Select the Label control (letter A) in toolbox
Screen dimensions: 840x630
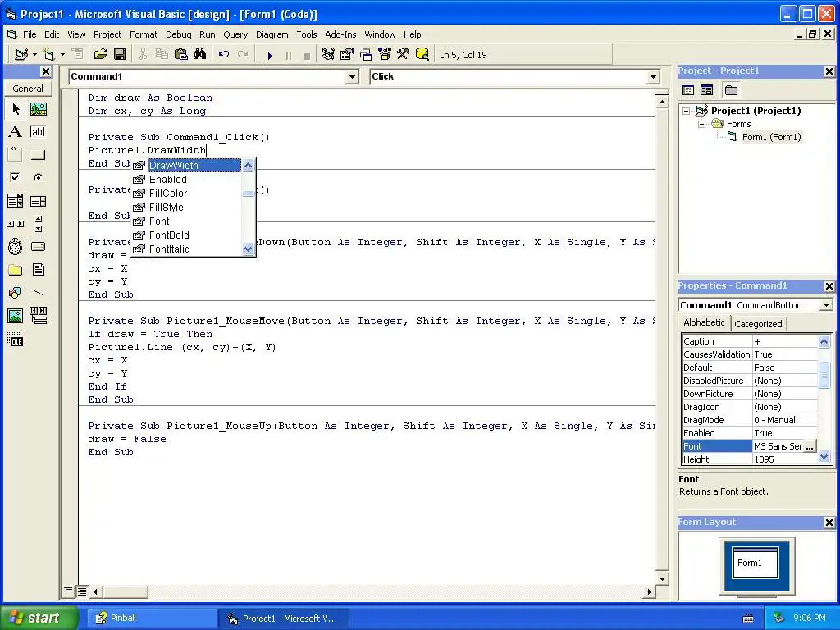click(x=16, y=132)
